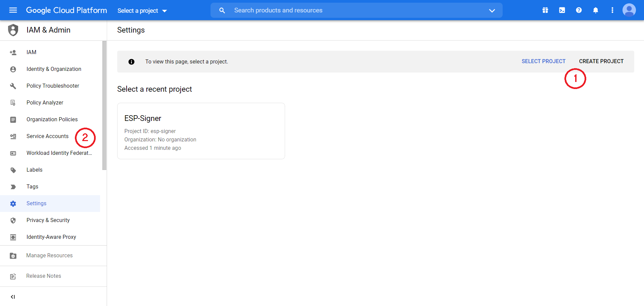644x306 pixels.
Task: Click the Settings gear icon
Action: pos(13,204)
